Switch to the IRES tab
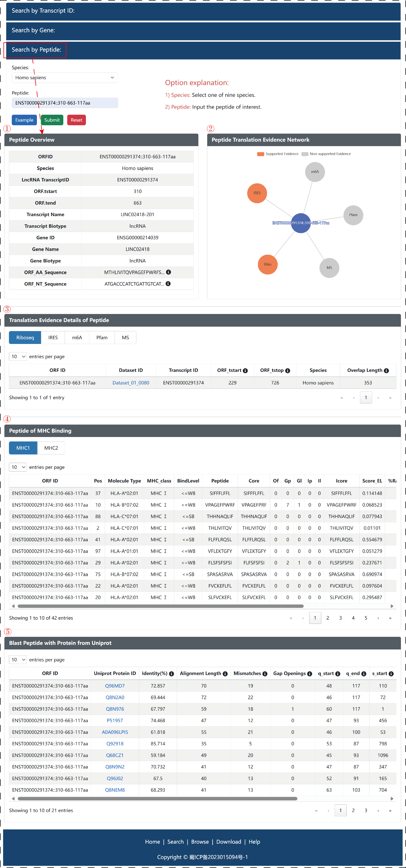 (53, 338)
